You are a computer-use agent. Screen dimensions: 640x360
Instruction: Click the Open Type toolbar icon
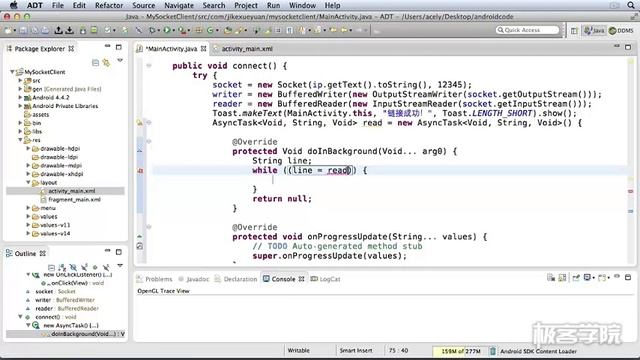[228, 30]
